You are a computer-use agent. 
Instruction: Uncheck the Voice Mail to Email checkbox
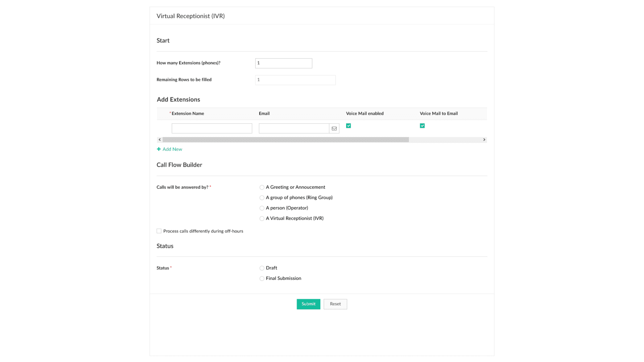click(422, 126)
